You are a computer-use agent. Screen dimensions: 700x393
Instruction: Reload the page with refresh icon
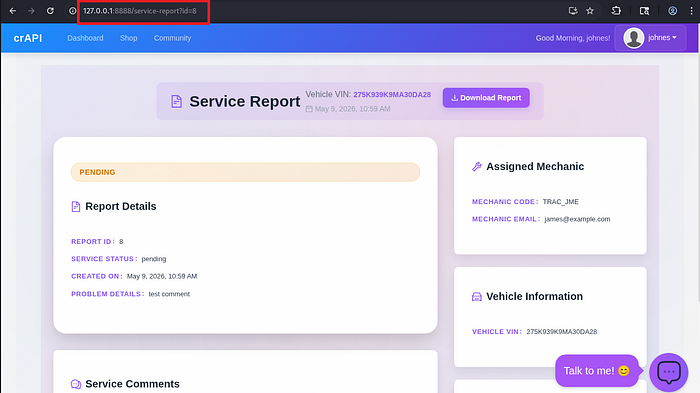pos(50,11)
